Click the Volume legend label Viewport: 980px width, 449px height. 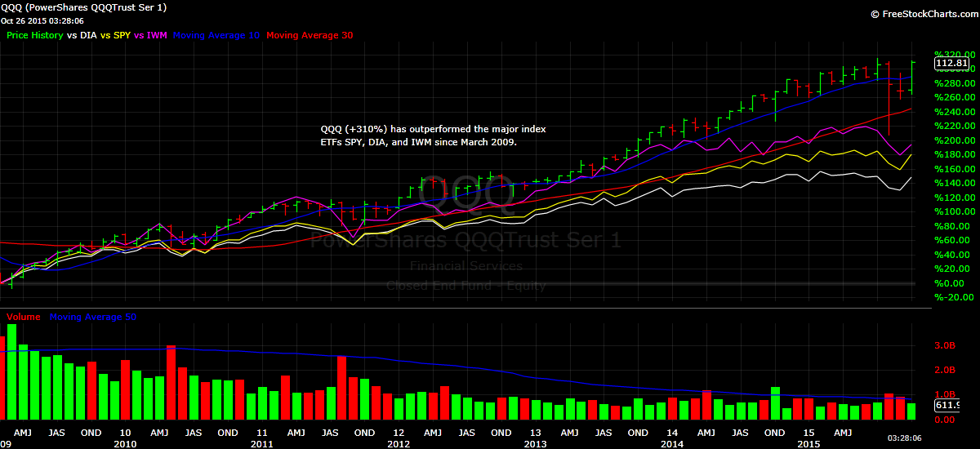coord(24,317)
